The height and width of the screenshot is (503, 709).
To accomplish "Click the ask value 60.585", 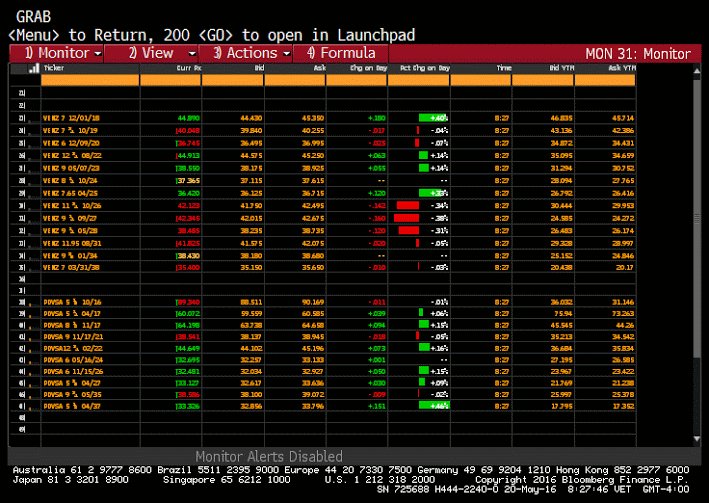I will 313,313.
